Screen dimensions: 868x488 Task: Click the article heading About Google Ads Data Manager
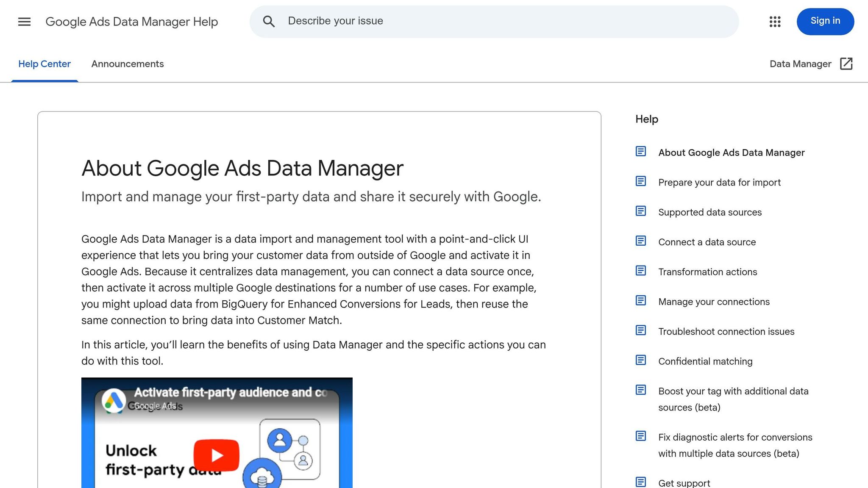242,168
